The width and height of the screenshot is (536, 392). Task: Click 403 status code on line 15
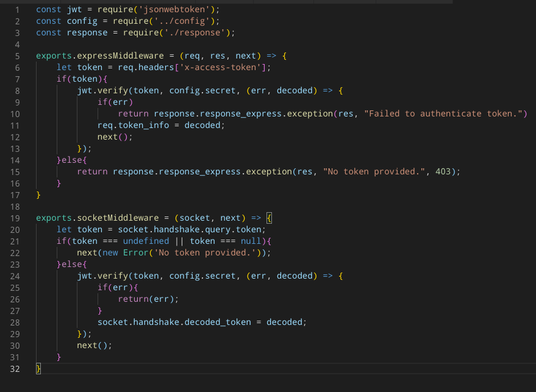(443, 171)
